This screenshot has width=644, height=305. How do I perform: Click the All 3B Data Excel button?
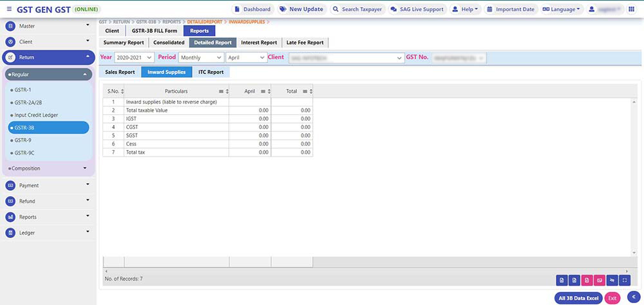click(x=578, y=298)
